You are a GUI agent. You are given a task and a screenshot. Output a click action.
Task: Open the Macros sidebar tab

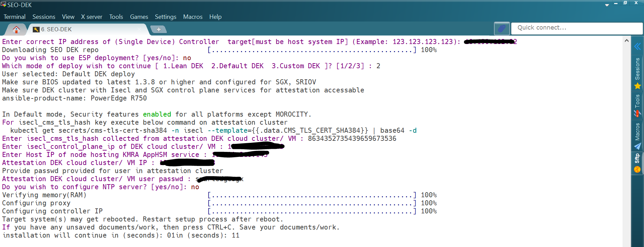(x=637, y=136)
